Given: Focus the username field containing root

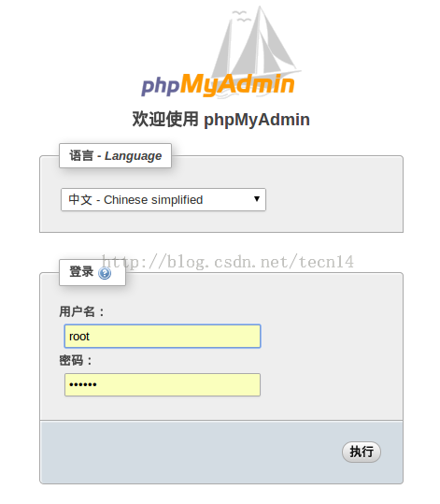Looking at the screenshot, I should [163, 337].
